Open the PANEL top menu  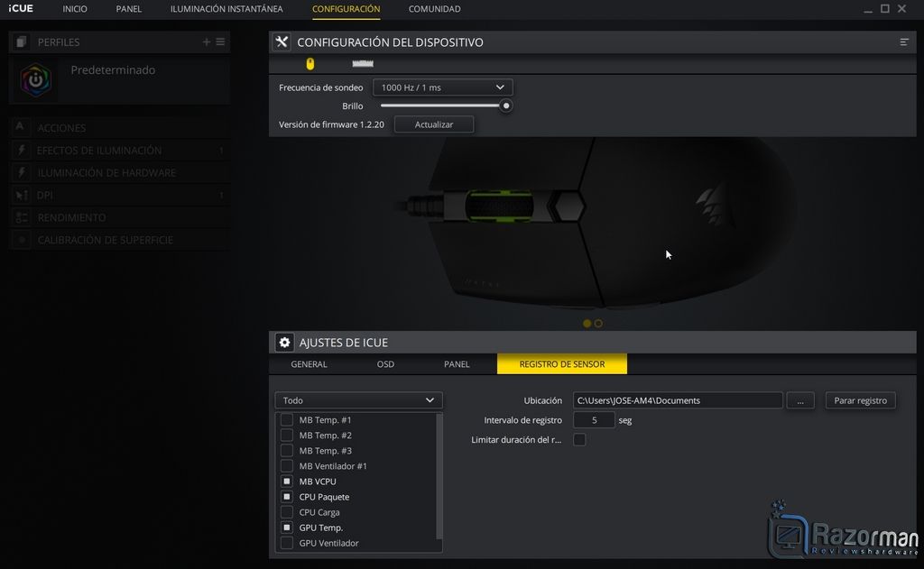(x=128, y=9)
